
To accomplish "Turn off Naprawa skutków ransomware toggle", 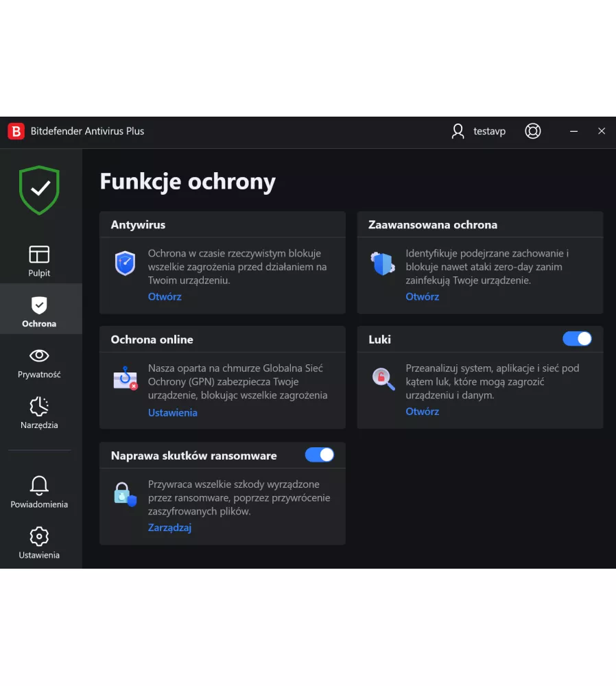I will [x=320, y=455].
